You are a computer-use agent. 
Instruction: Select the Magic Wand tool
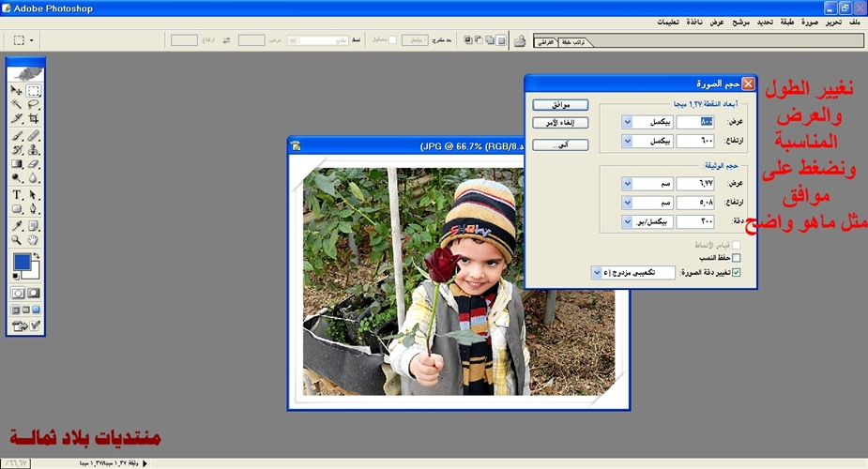click(17, 104)
